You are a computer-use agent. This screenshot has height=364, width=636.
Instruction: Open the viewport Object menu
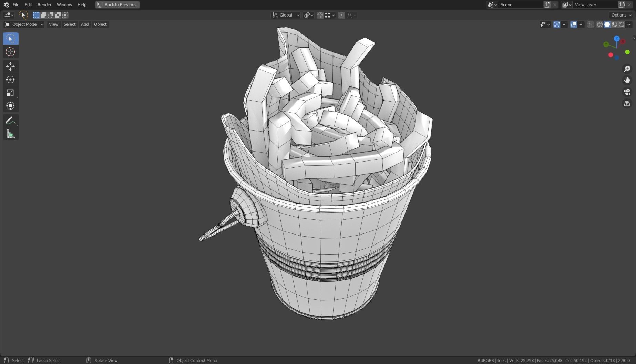(x=100, y=24)
